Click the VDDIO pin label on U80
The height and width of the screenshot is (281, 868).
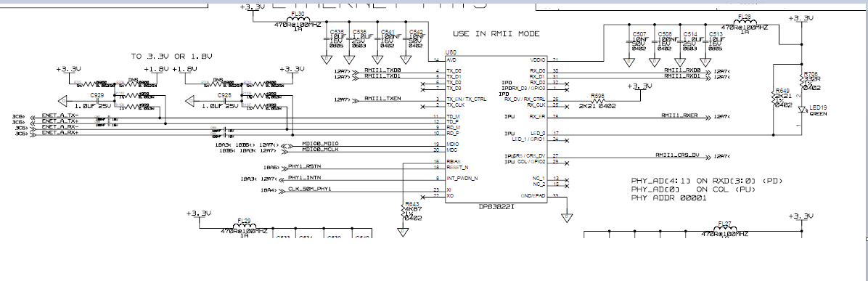click(538, 60)
